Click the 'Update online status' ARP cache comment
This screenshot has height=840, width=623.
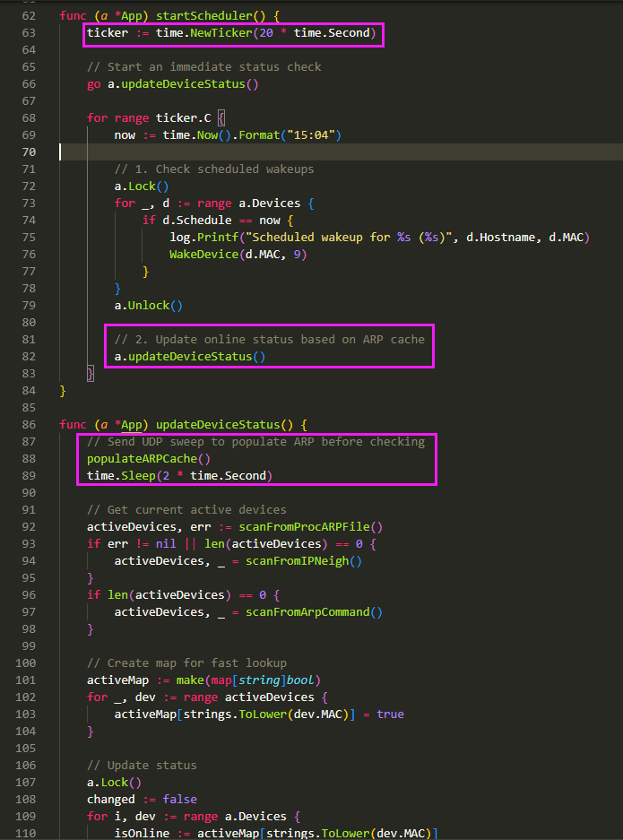pos(269,340)
